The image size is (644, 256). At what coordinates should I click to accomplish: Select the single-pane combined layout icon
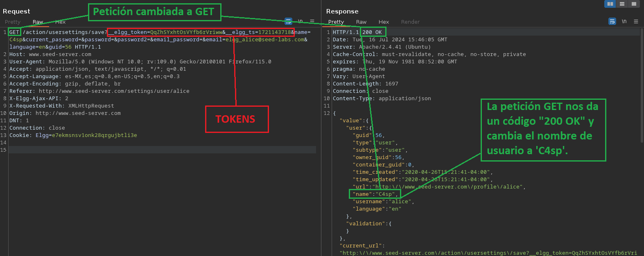tap(634, 4)
